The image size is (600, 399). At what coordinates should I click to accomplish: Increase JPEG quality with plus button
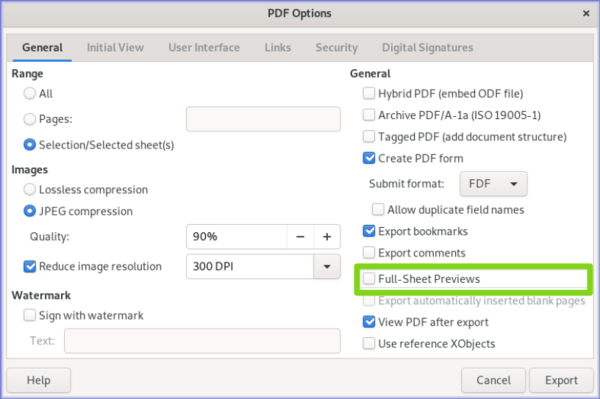327,237
